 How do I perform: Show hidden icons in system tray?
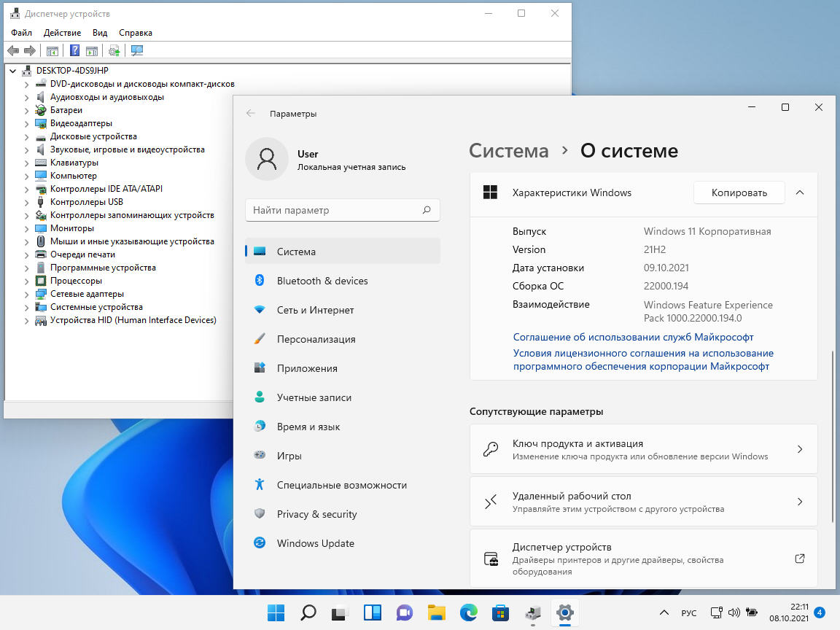point(664,612)
